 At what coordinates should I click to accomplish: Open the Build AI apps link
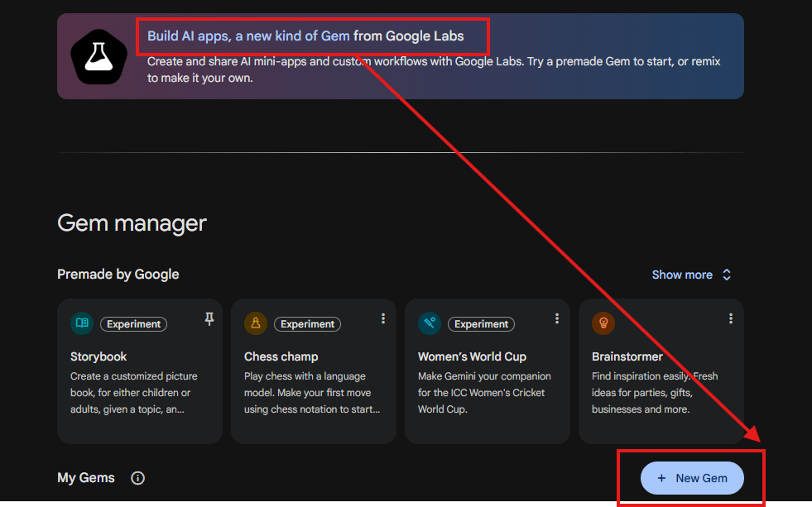[248, 36]
